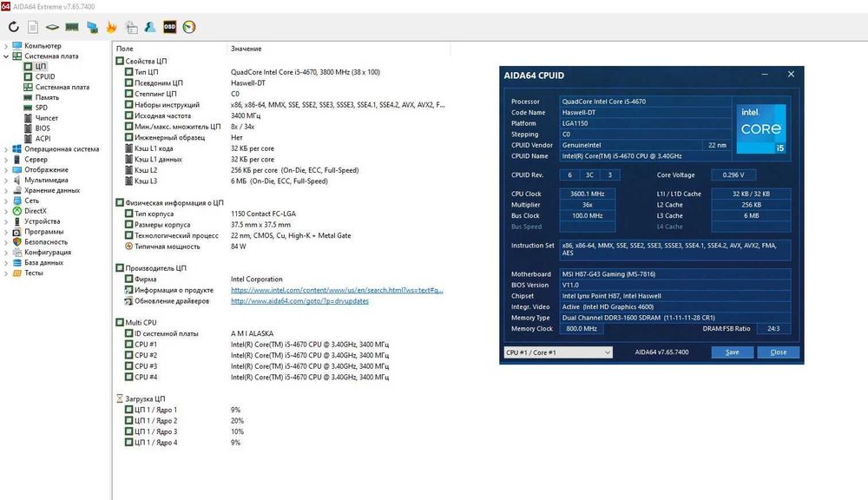Click the Компьютер monitor icon in tree
Screen dimensions: 868x500
[x=17, y=45]
